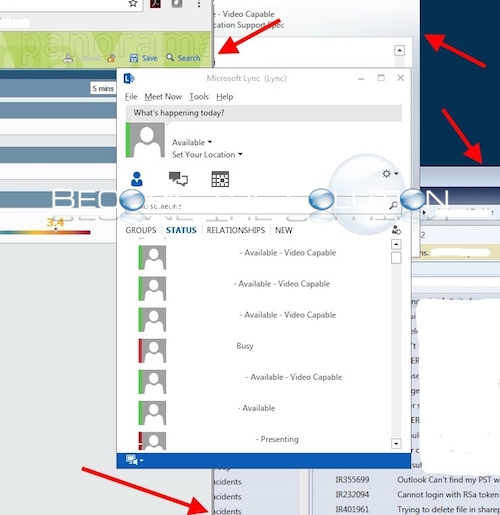The height and width of the screenshot is (515, 500).
Task: Switch to the STATUS tab
Action: [181, 230]
